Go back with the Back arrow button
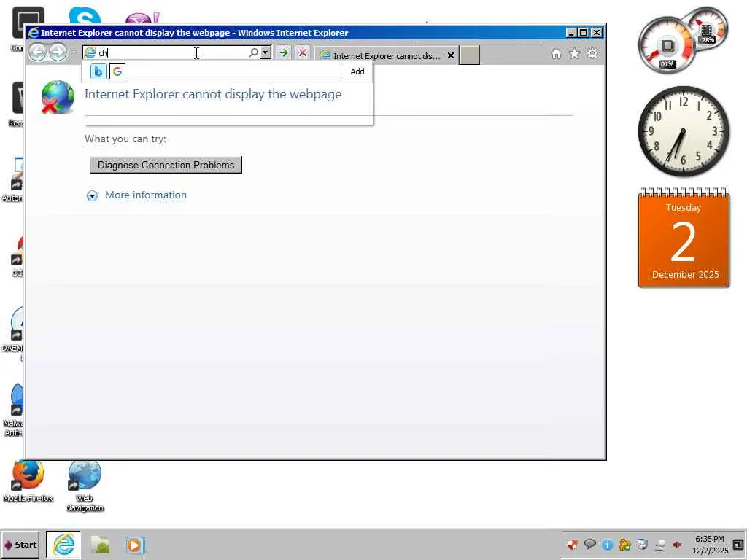Image resolution: width=747 pixels, height=560 pixels. coord(38,52)
